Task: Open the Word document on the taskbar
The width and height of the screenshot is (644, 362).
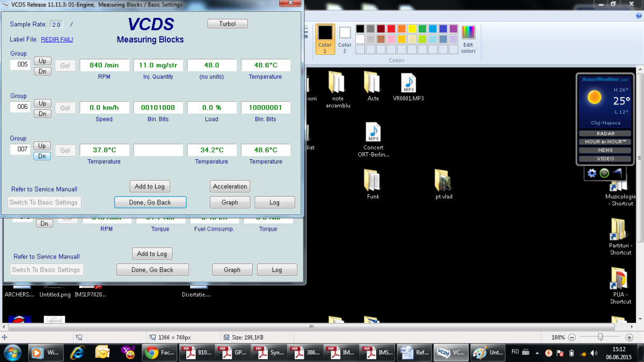Action: coord(414,352)
